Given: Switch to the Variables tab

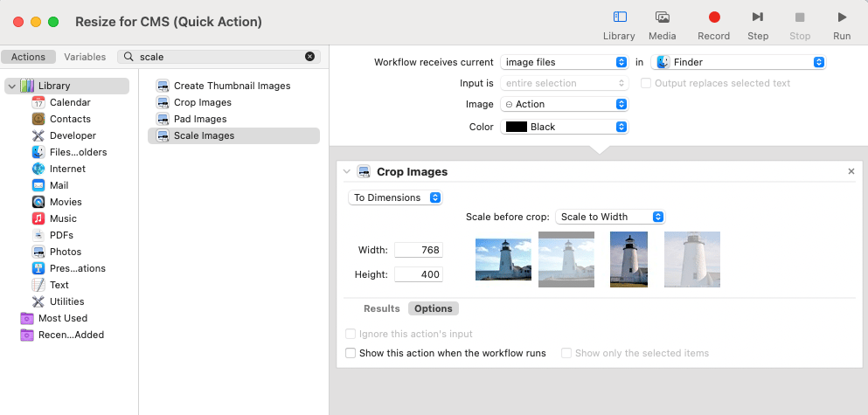Looking at the screenshot, I should coord(85,57).
